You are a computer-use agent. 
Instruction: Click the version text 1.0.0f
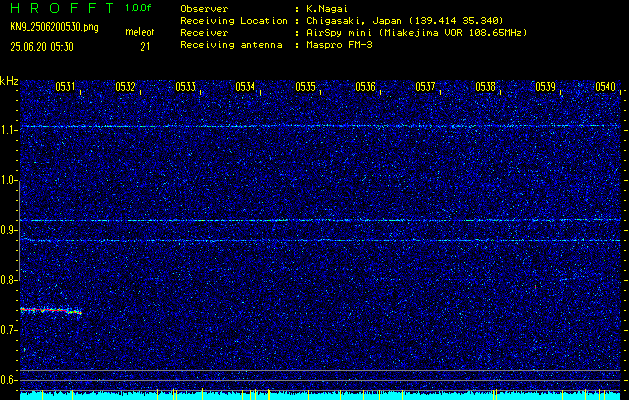[138, 8]
